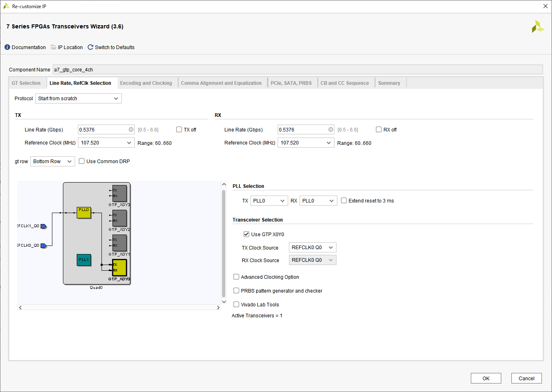Click the IP Location folder icon
This screenshot has height=392, width=552.
(x=54, y=47)
